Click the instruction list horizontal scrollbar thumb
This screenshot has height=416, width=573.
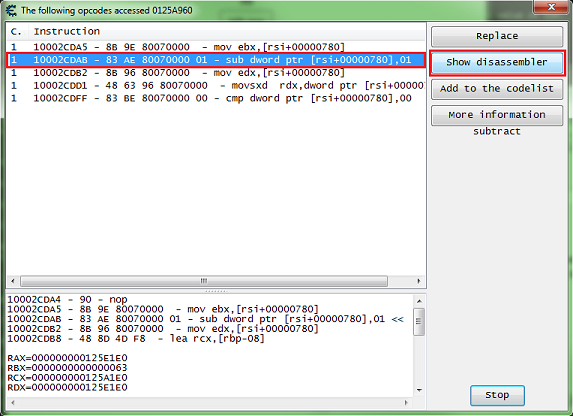tap(204, 281)
